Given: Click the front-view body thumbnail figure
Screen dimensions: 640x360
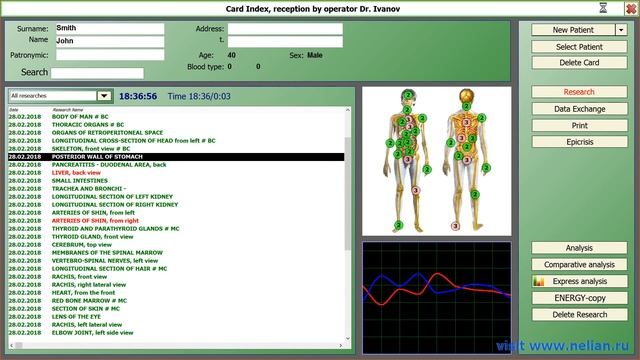Looking at the screenshot, I should pos(407,160).
